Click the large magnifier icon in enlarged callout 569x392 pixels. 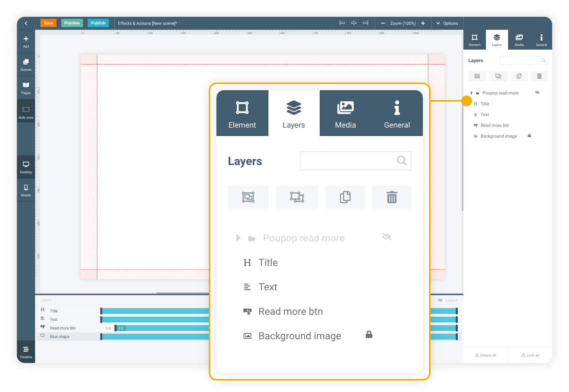click(402, 160)
